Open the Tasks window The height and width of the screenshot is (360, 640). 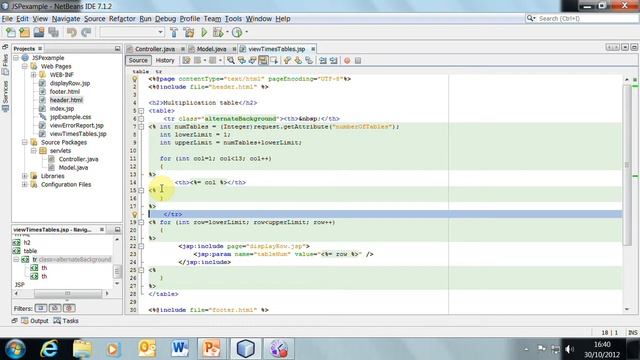[x=66, y=321]
